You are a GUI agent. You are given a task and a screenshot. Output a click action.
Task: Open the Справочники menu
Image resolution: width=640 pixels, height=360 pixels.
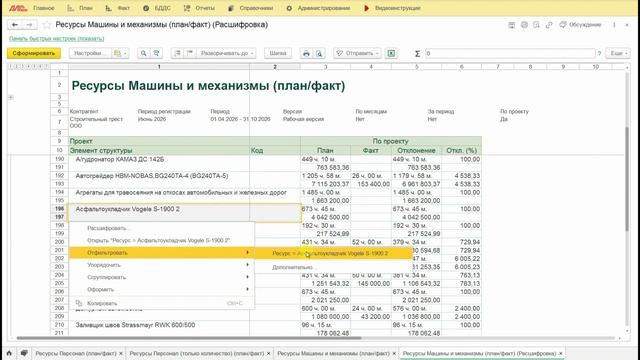click(x=251, y=8)
